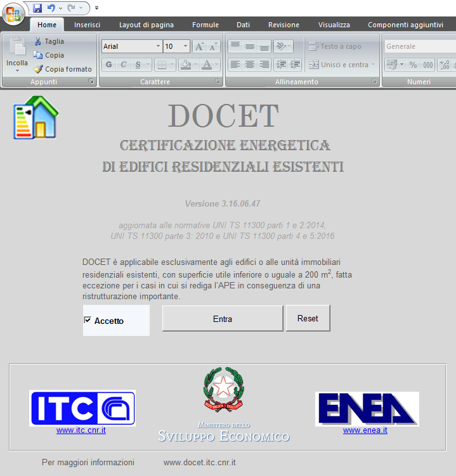Go to the Formule tab
This screenshot has width=456, height=476.
point(205,25)
